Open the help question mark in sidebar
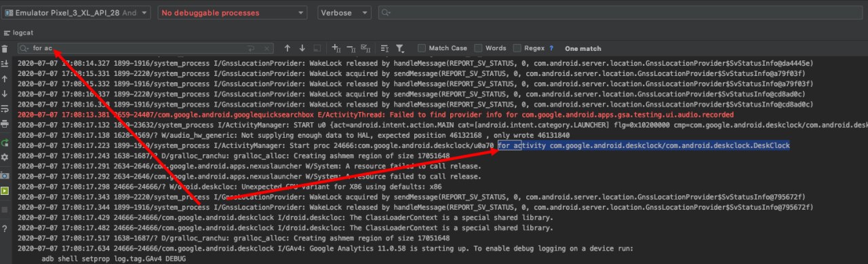The width and height of the screenshot is (868, 264). [5, 229]
